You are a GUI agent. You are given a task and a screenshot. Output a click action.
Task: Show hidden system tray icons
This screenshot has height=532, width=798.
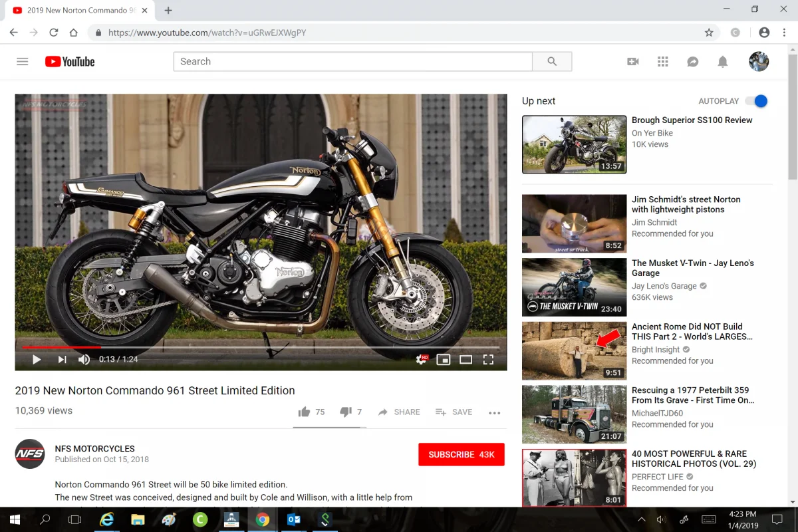(641, 519)
